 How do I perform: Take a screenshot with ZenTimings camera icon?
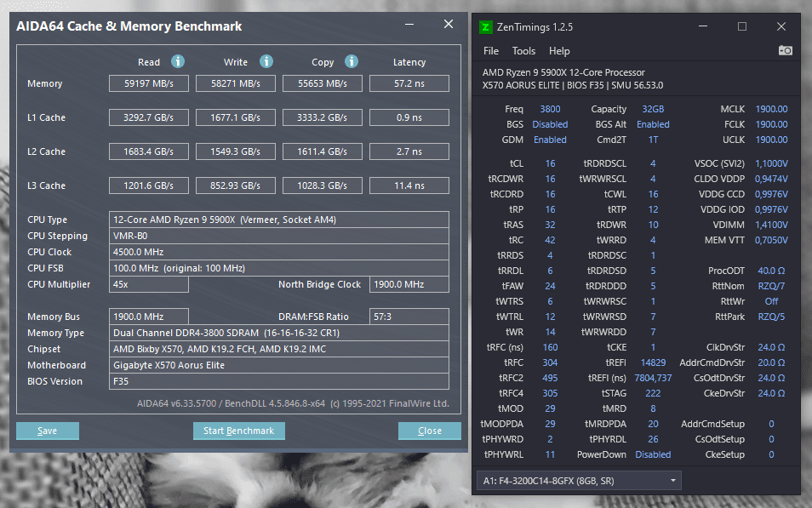[x=785, y=51]
